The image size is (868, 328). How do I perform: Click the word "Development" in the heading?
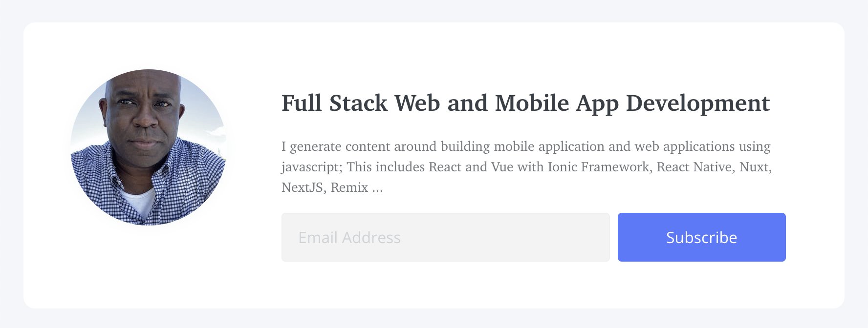click(x=697, y=103)
